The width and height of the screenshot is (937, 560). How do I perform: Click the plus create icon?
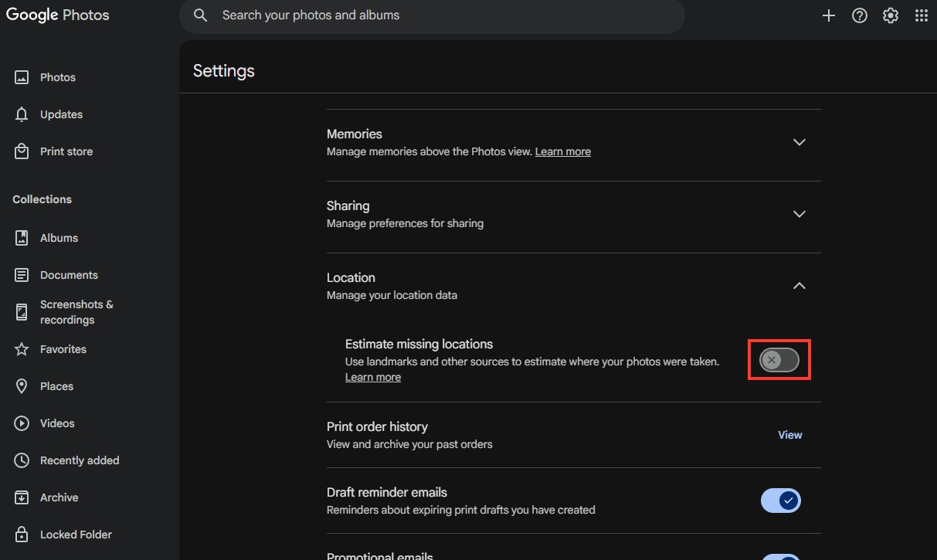[829, 15]
